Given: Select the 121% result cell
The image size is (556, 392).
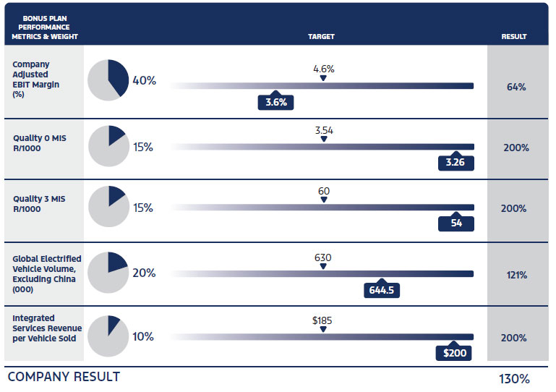Looking at the screenshot, I should [x=516, y=275].
